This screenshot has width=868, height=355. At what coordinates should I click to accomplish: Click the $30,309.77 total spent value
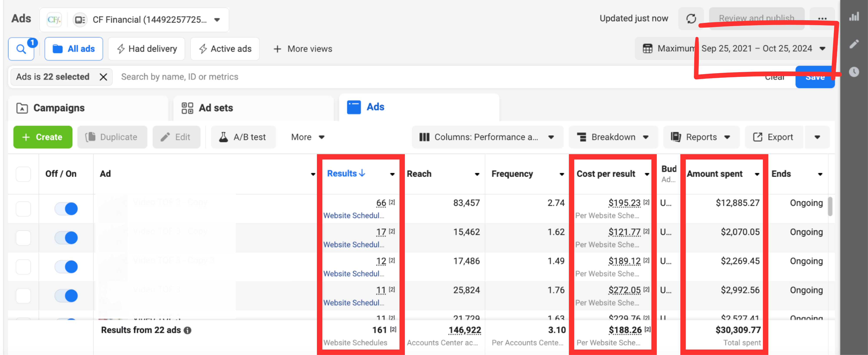click(738, 330)
